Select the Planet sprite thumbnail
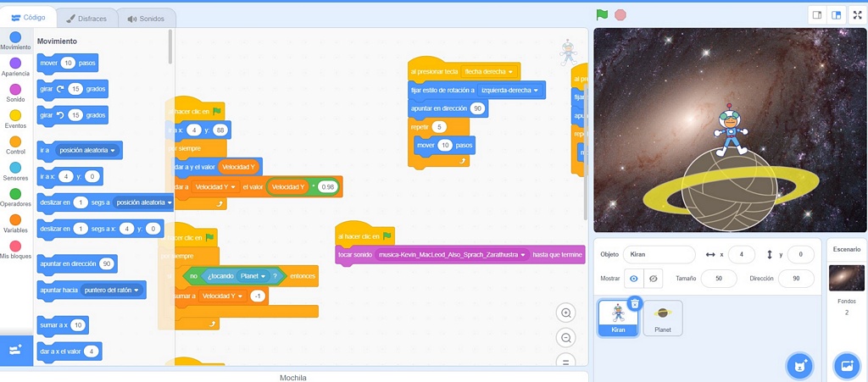Image resolution: width=868 pixels, height=382 pixels. pyautogui.click(x=662, y=318)
